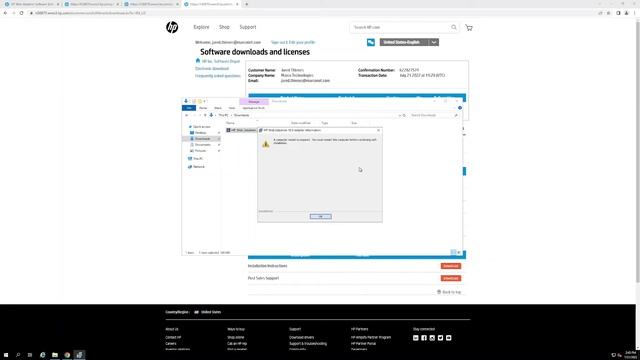Open the Twitter icon in footer
Viewport: 640px width, 360px height.
click(x=440, y=338)
